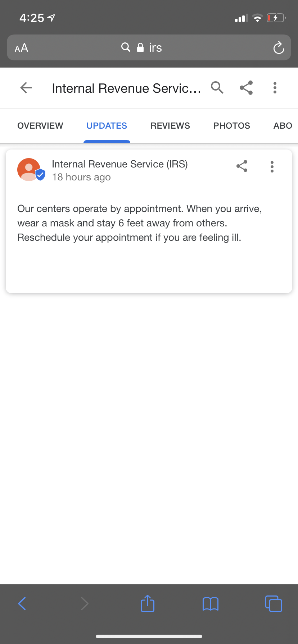Tap the IRS profile avatar on the post
This screenshot has height=644, width=298.
click(30, 170)
